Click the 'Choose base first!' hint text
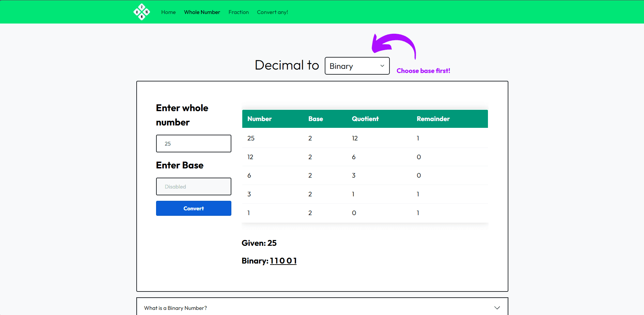This screenshot has width=644, height=315. [x=423, y=71]
